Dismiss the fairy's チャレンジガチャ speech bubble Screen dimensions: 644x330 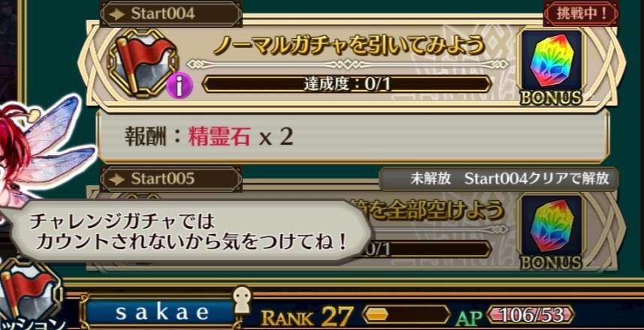(191, 232)
